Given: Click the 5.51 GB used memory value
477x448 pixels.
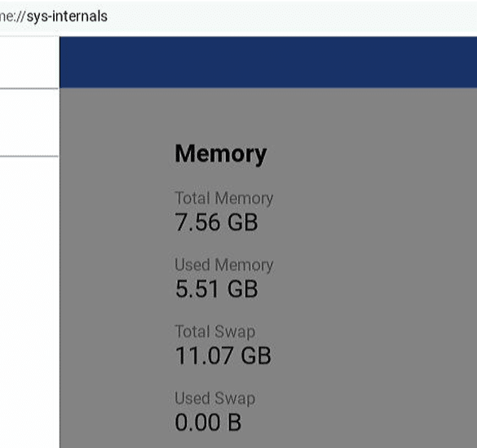Looking at the screenshot, I should tap(217, 288).
